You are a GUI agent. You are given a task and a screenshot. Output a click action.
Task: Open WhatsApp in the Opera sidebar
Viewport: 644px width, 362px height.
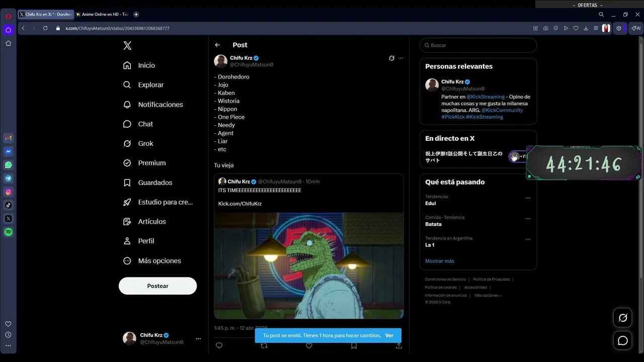8,165
